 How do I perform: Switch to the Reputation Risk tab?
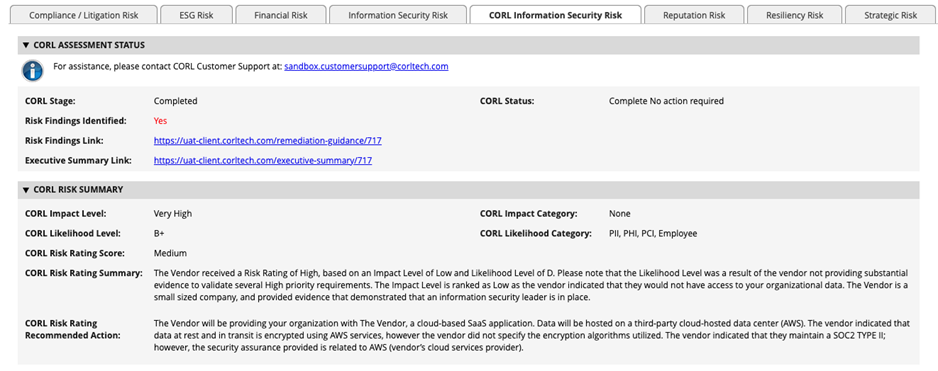pos(694,15)
